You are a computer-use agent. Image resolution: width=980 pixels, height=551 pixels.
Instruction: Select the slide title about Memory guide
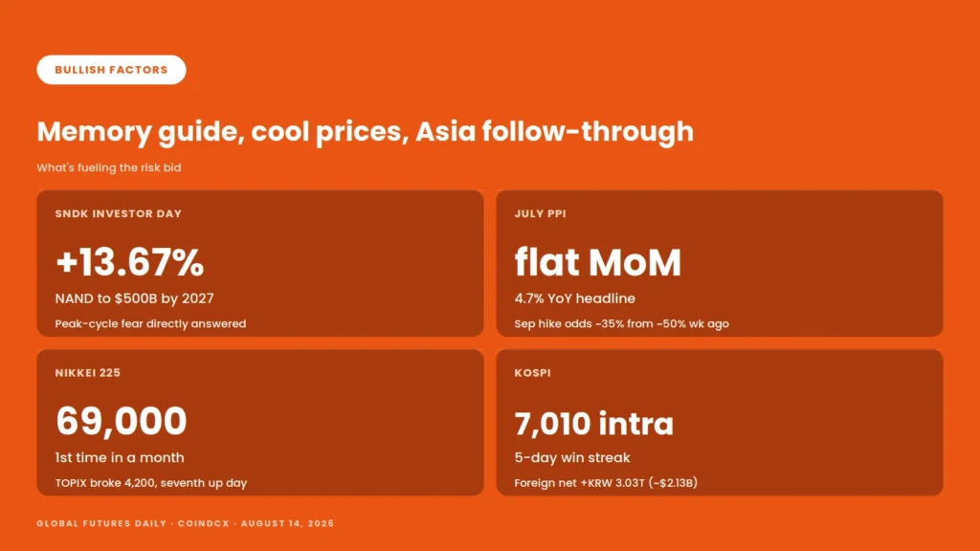(365, 132)
